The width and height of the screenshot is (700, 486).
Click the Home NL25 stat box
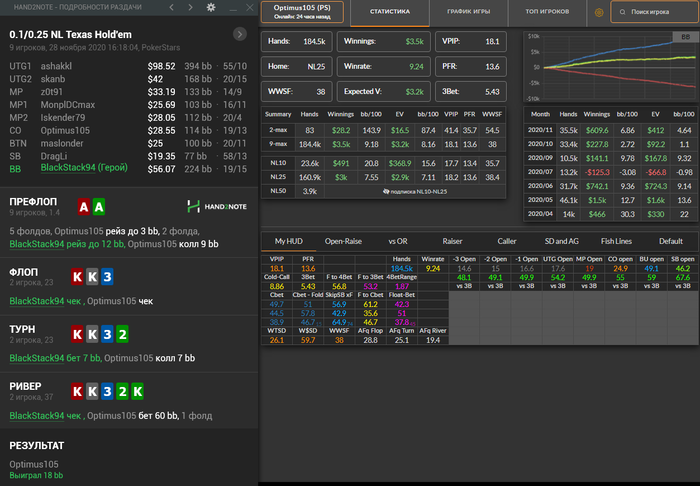[296, 66]
